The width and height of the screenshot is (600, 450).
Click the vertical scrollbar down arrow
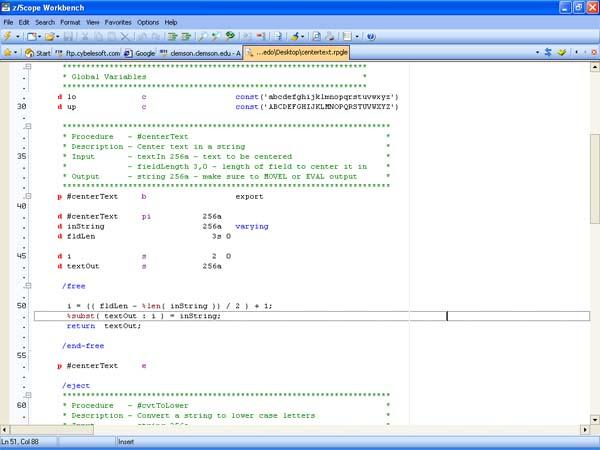[x=595, y=420]
